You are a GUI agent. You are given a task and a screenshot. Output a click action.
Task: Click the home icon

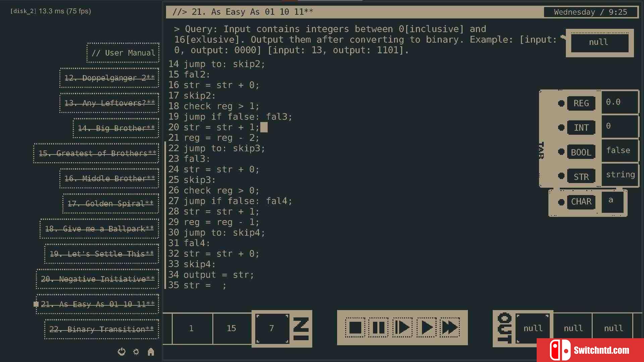click(151, 352)
